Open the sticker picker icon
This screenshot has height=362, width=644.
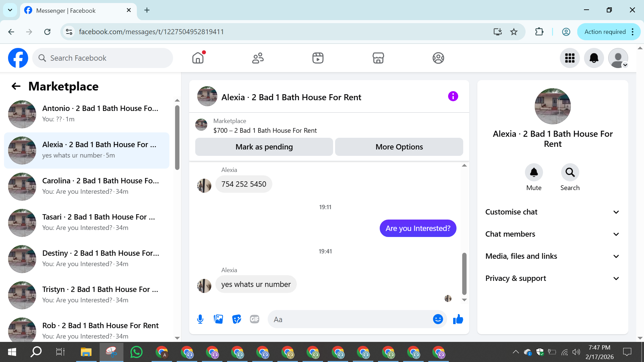[236, 319]
